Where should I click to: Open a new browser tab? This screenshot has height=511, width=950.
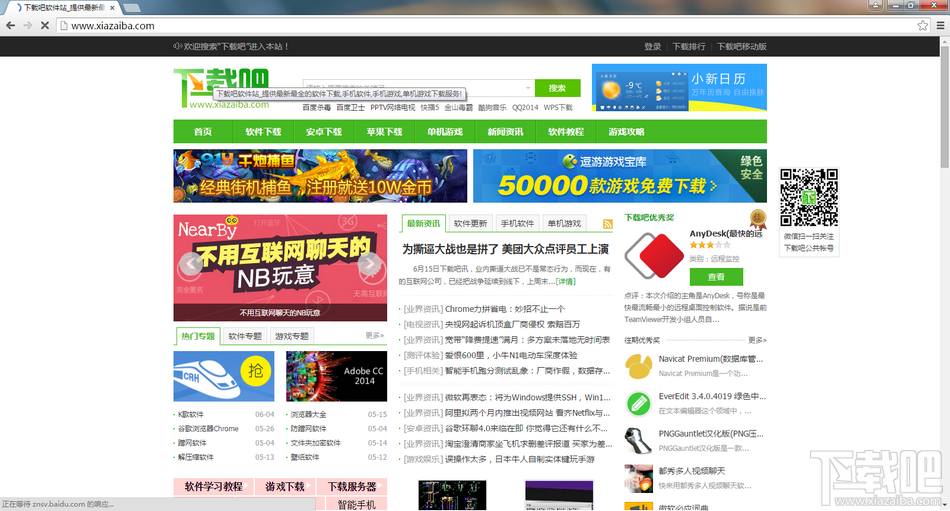(x=131, y=8)
